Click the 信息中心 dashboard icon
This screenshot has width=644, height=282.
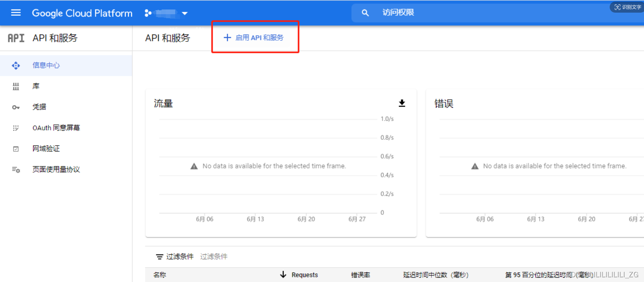[x=16, y=66]
